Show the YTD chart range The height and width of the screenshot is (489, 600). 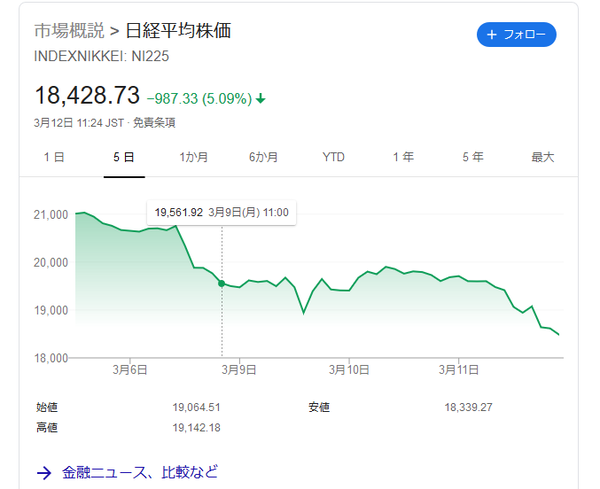[x=333, y=157]
